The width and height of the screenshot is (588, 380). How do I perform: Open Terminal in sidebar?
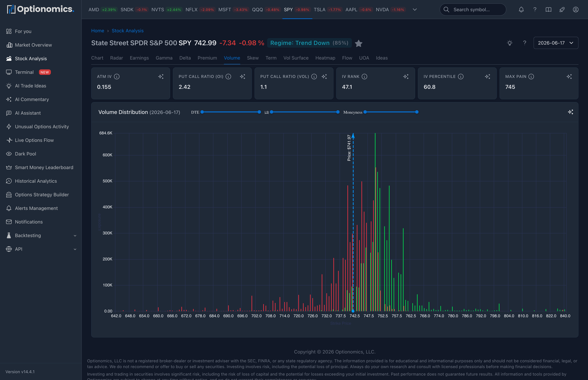(41, 72)
